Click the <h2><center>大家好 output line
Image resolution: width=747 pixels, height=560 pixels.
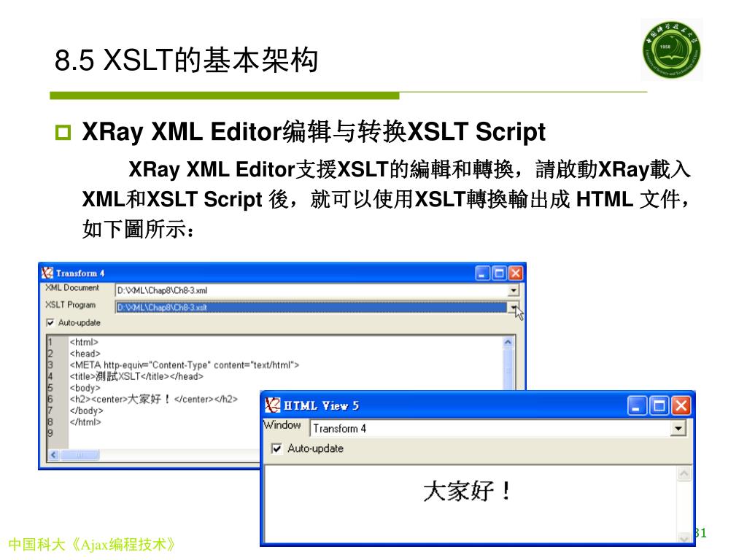(x=153, y=399)
